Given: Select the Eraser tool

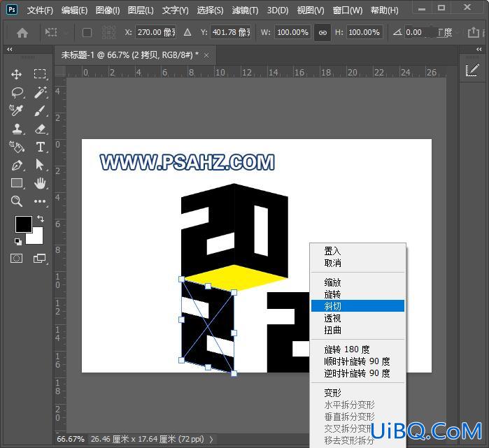Looking at the screenshot, I should [41, 129].
